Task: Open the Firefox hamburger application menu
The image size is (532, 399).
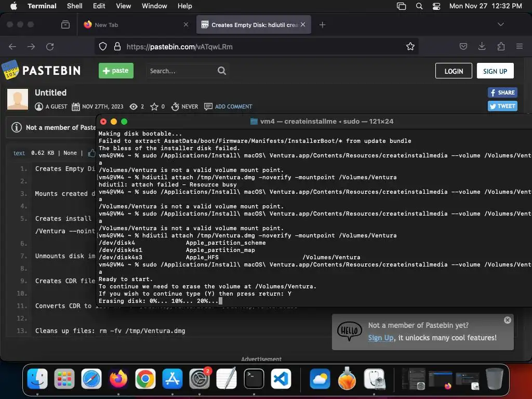Action: tap(520, 46)
